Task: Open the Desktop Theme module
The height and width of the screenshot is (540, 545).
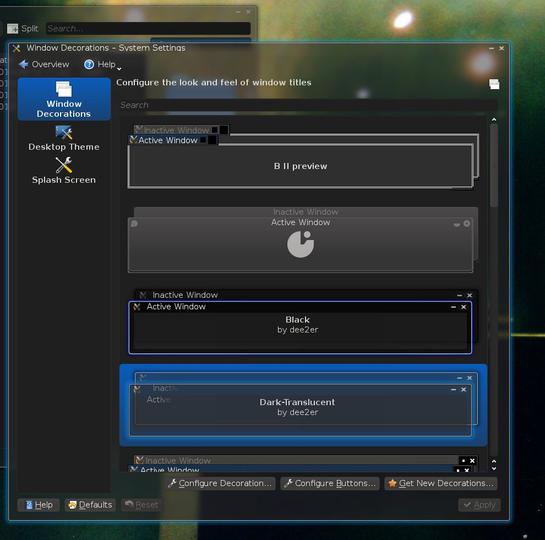Action: [64, 138]
